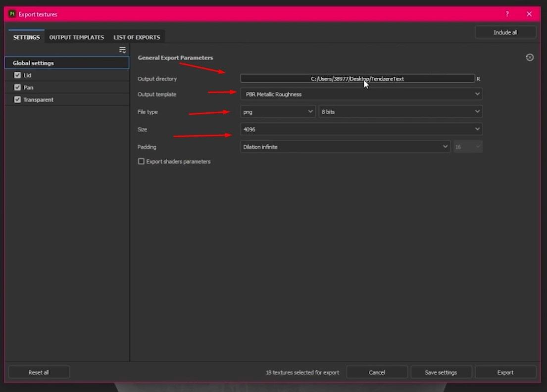Click the Save settings button
547x392 pixels.
coord(441,372)
